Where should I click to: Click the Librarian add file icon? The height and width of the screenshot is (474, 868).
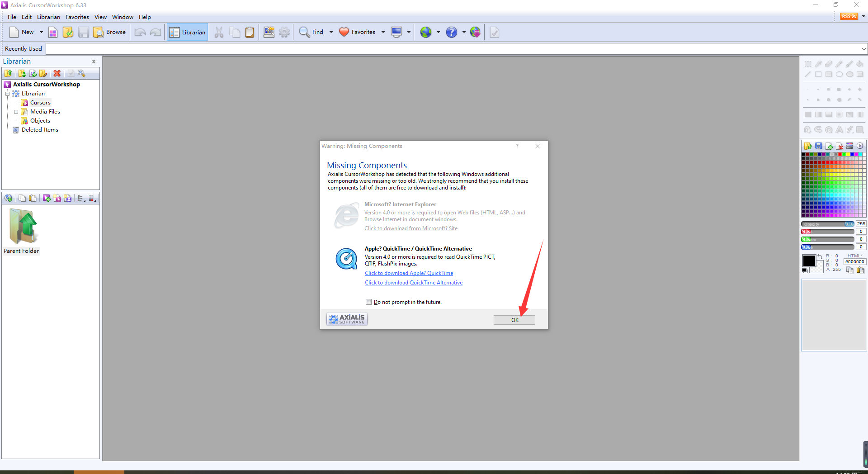pos(33,73)
